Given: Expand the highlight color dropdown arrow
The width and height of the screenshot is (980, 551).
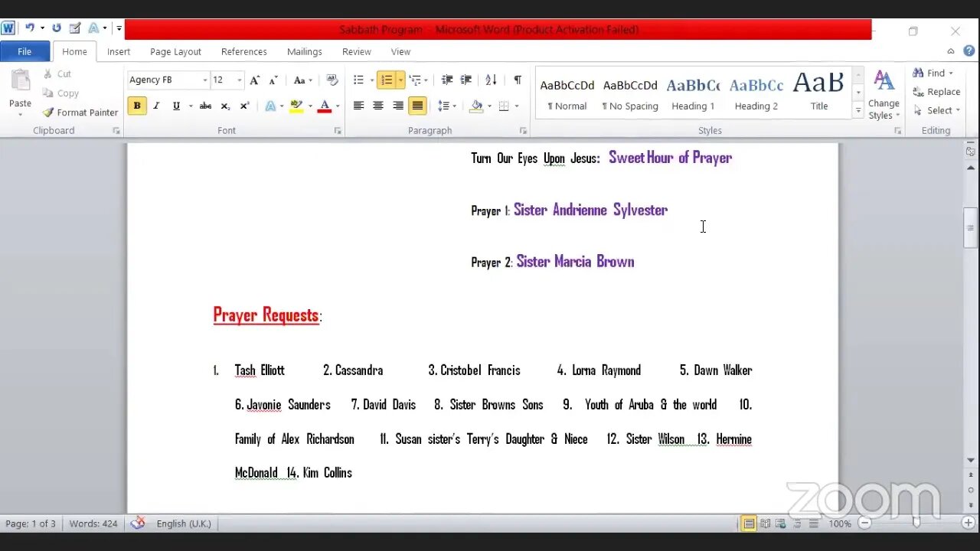Looking at the screenshot, I should [x=310, y=106].
